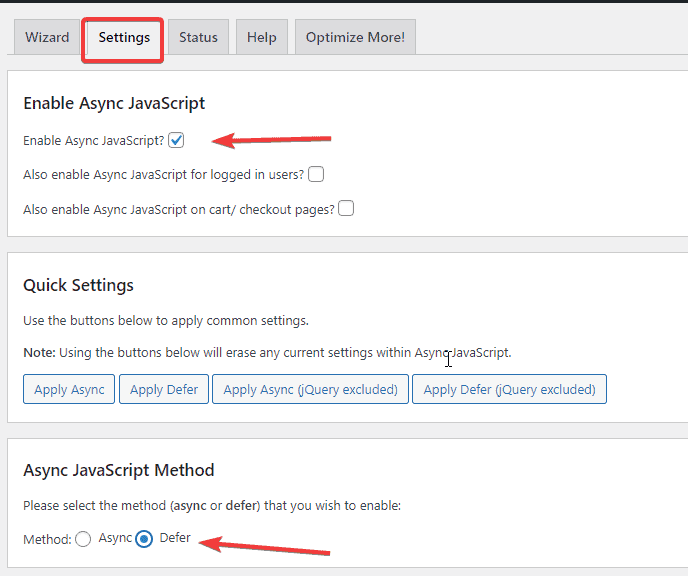688x576 pixels.
Task: Click the Note text about erasing settings
Action: tap(267, 353)
